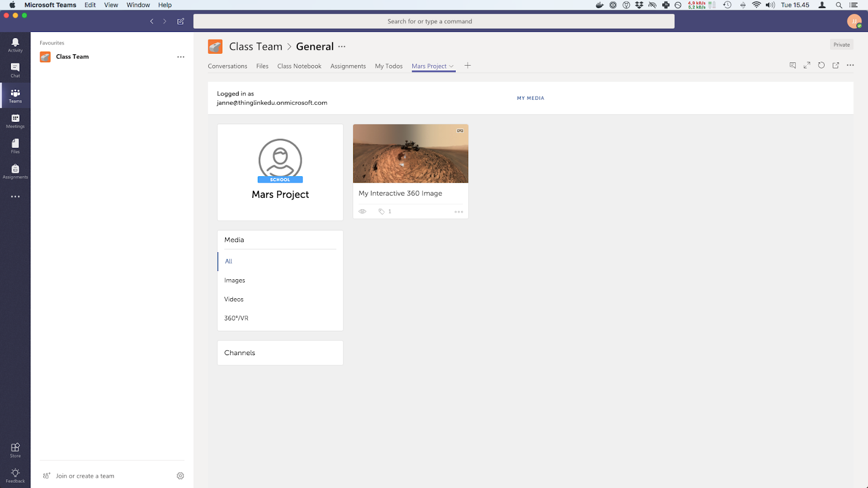Open the Wi-Fi status menu
Image resolution: width=868 pixels, height=488 pixels.
(756, 5)
